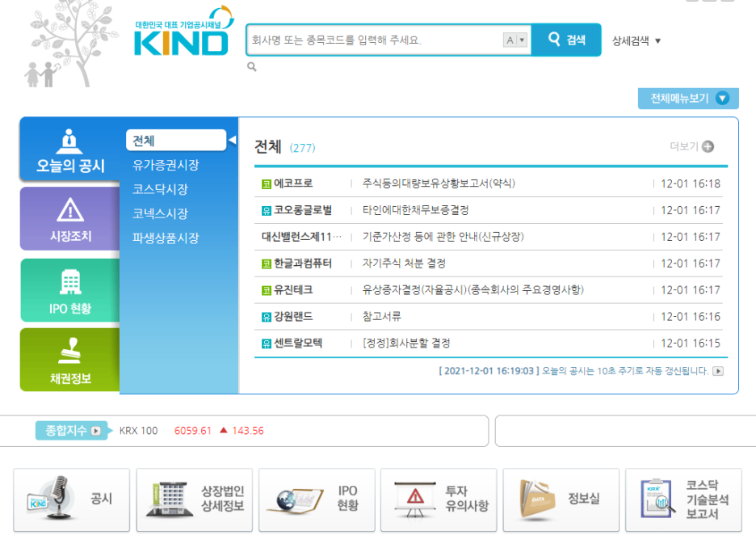756x548 pixels.
Task: Open the 코스닥 기술분석 보고서 tile
Action: [683, 500]
